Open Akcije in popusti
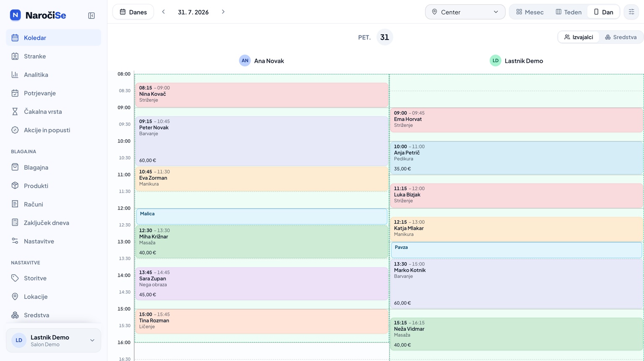Screen dimensions: 644x361 [54, 130]
